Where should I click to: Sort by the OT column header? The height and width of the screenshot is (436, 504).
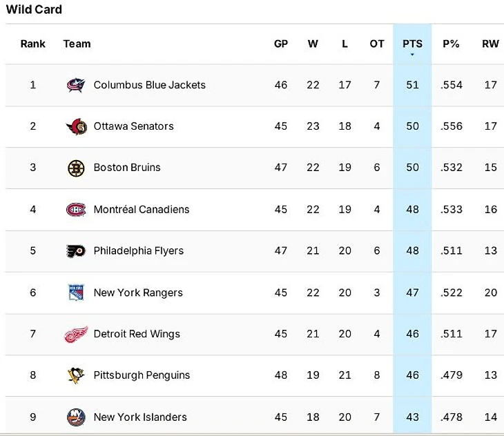376,44
